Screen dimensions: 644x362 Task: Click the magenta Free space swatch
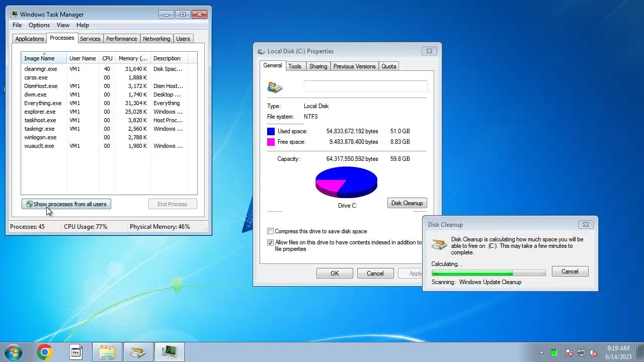point(271,142)
